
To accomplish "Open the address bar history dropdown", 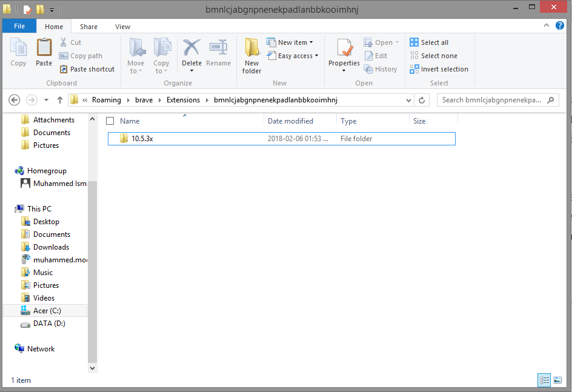I will [408, 101].
